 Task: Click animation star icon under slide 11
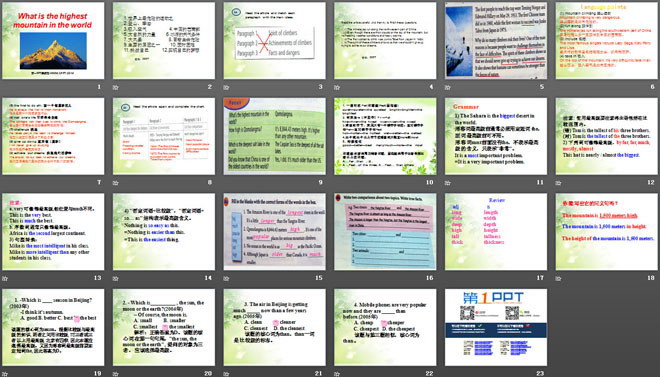point(447,183)
